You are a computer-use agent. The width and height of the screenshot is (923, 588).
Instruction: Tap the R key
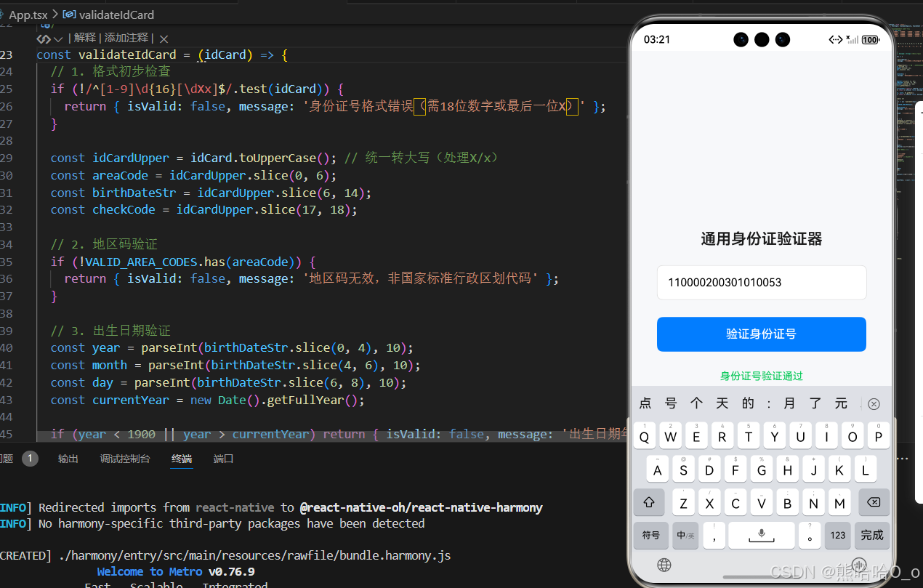coord(722,436)
